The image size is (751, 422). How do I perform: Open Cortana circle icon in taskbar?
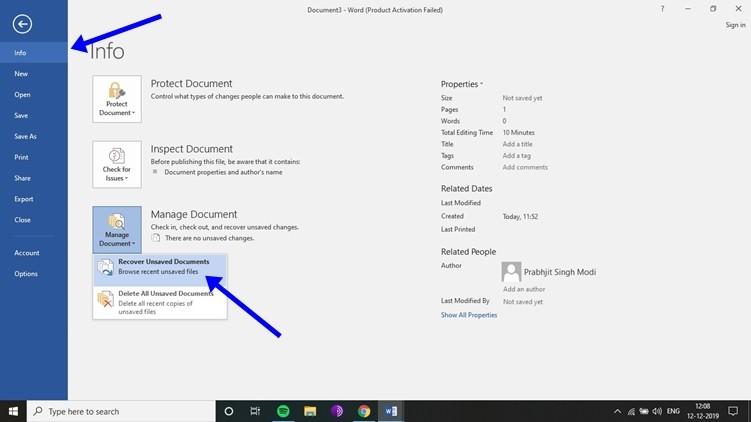pyautogui.click(x=229, y=411)
